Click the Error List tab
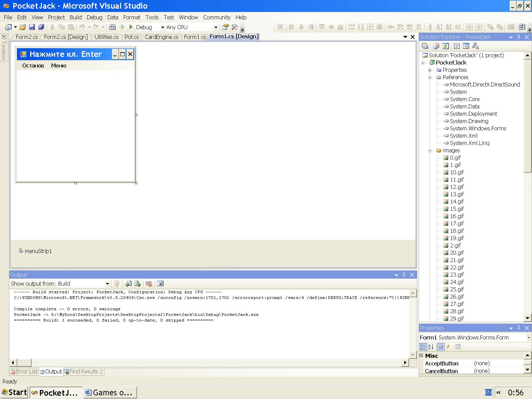The width and height of the screenshot is (532, 399). [24, 371]
